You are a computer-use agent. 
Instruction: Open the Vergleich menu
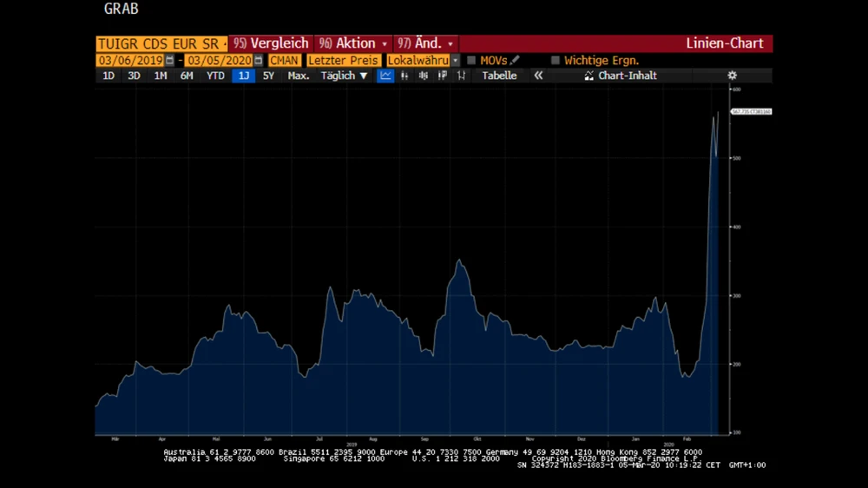click(x=271, y=43)
